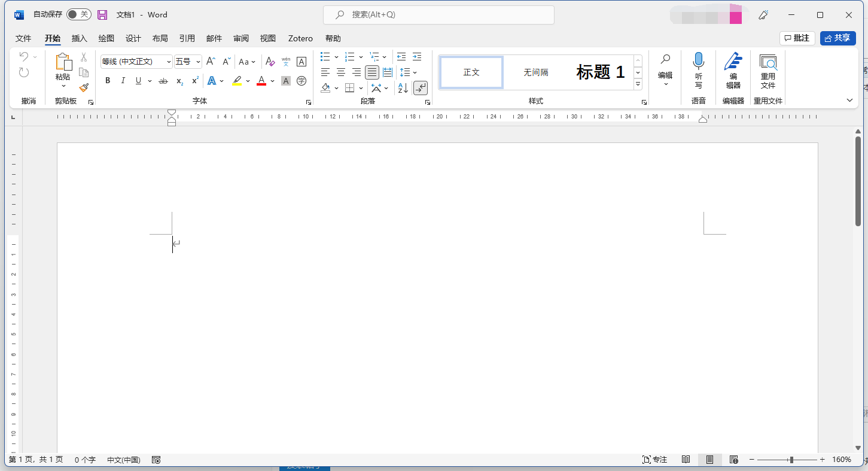Click the Clear Formatting eraser icon

[270, 62]
